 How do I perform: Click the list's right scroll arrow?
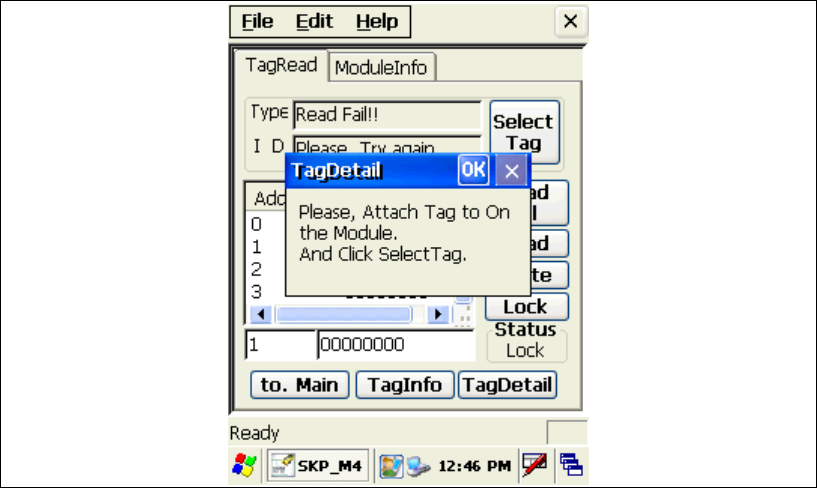coord(438,314)
